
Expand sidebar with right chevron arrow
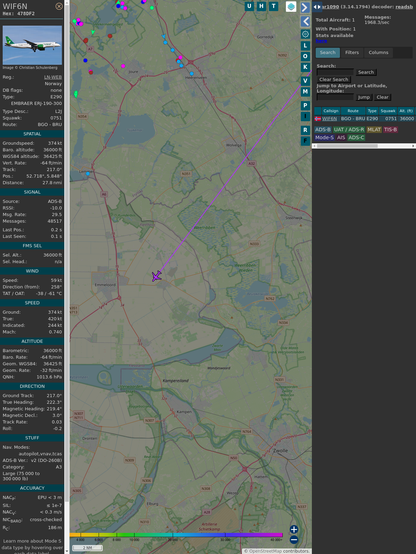(305, 7)
